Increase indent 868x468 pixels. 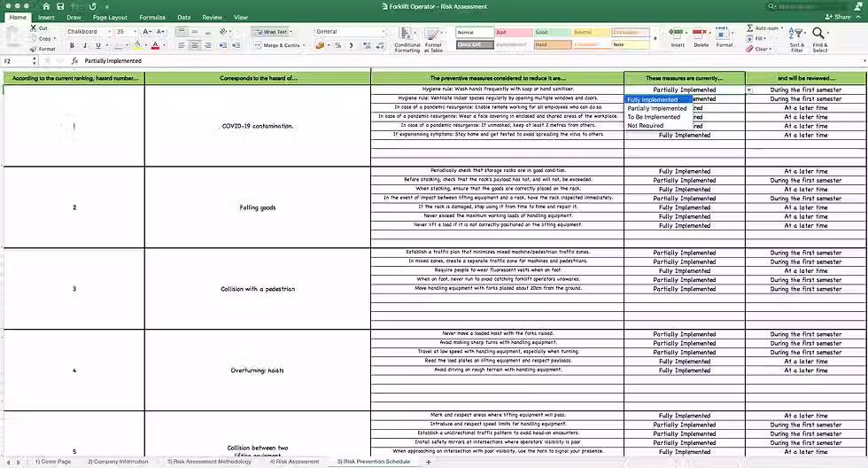pyautogui.click(x=236, y=45)
